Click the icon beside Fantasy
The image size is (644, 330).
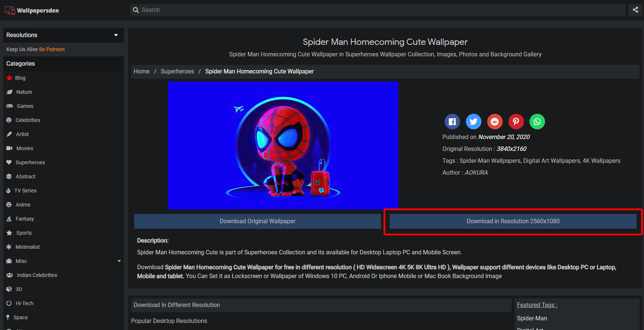(x=9, y=219)
